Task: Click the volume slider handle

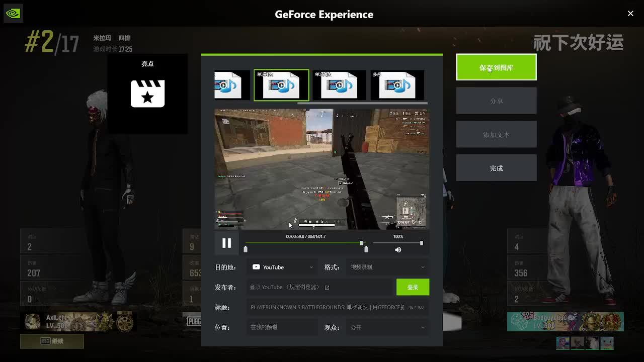Action: point(422,243)
